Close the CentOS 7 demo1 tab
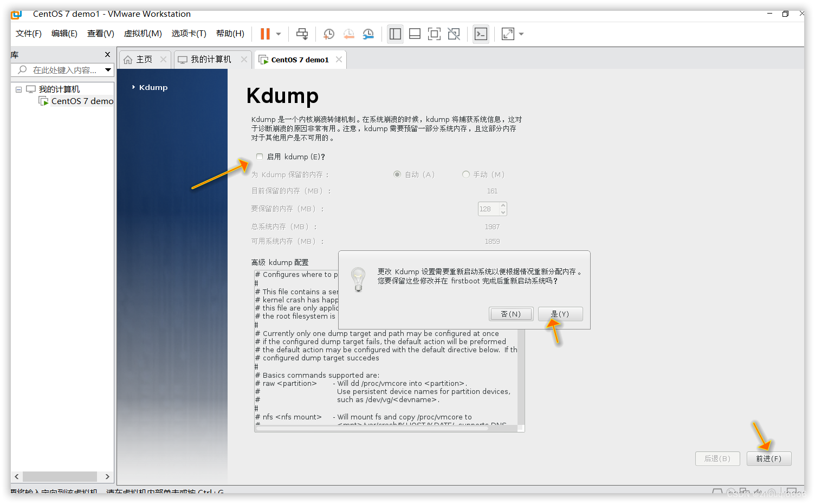Viewport: 815px width, 504px height. pyautogui.click(x=339, y=60)
